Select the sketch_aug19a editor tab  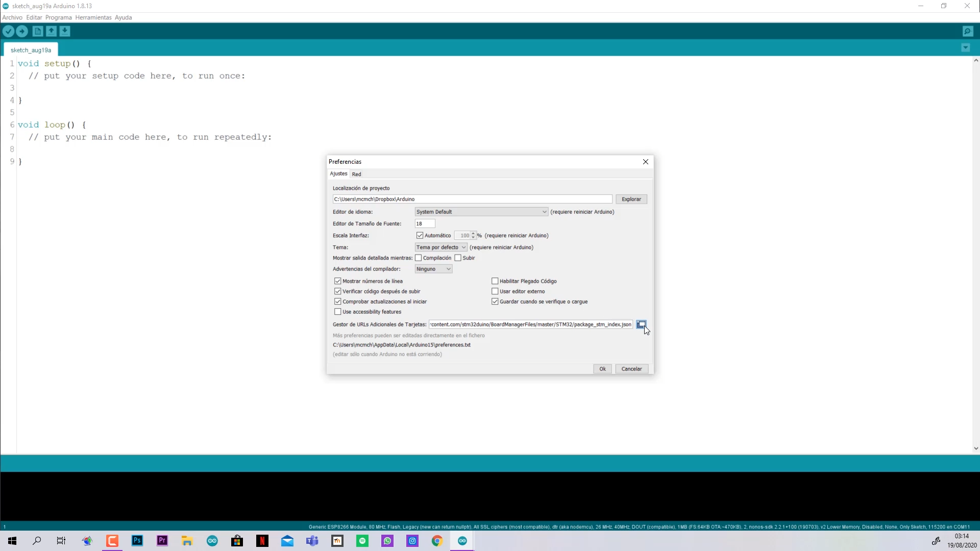point(31,50)
